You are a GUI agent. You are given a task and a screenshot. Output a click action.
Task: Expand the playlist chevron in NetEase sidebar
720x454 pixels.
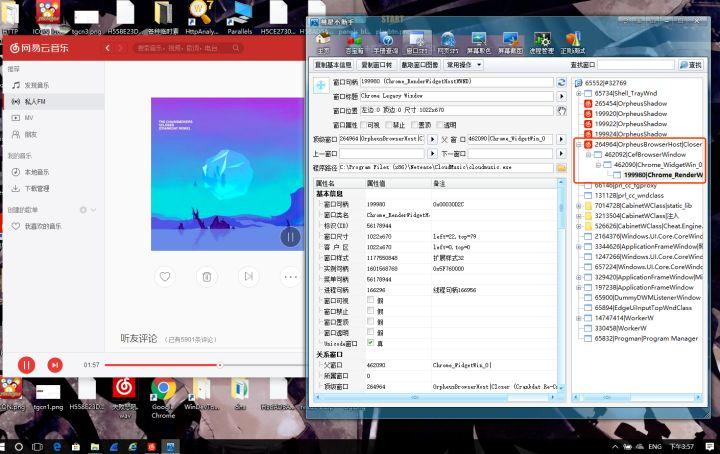point(94,210)
